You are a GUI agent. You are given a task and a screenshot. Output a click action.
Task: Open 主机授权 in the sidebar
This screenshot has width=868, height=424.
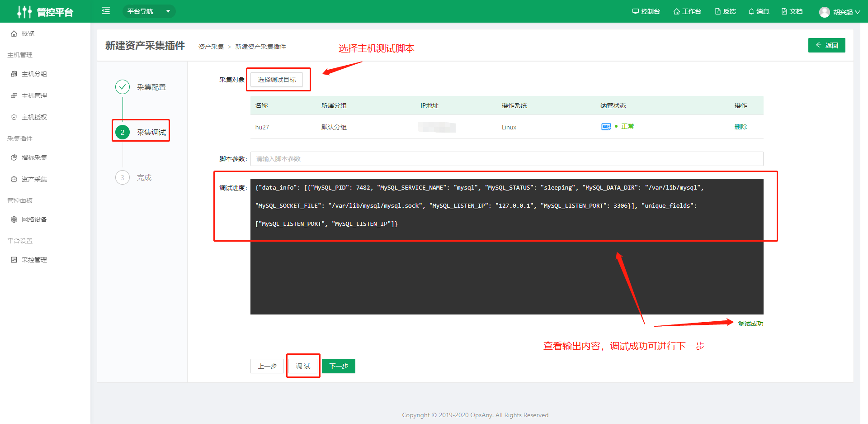(x=34, y=117)
